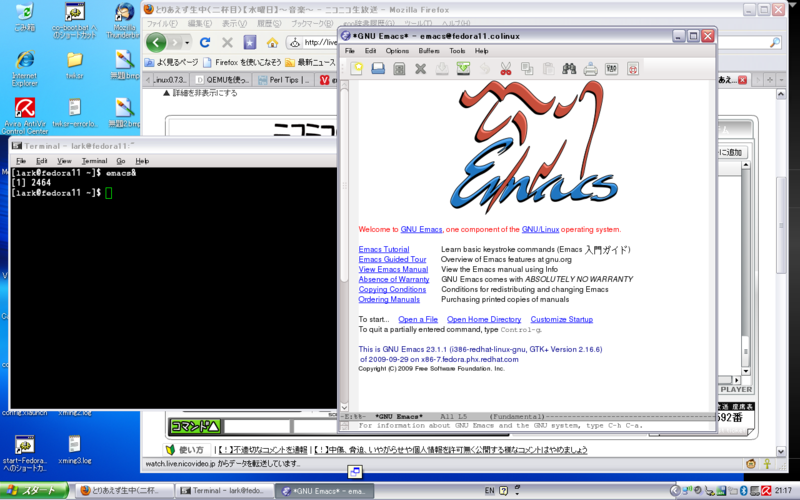Click the 最新ニュース feed bookmark in Firefox

(310, 62)
